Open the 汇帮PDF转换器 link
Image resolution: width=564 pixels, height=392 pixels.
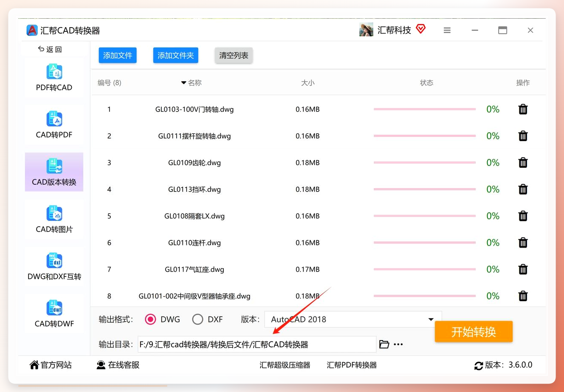tap(352, 365)
